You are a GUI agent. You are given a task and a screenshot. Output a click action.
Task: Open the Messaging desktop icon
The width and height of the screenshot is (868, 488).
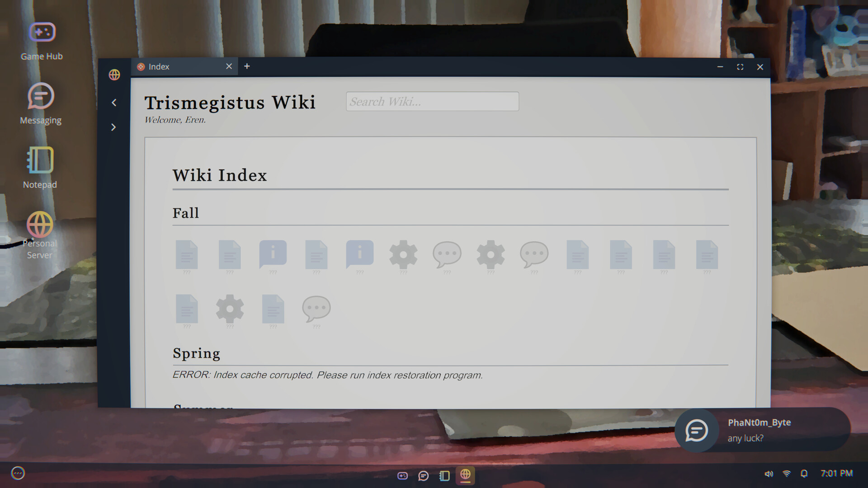(41, 103)
